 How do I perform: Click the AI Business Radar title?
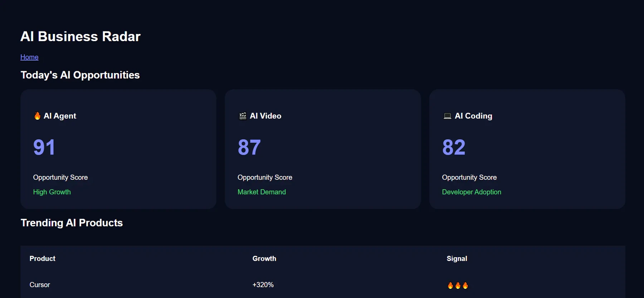80,36
